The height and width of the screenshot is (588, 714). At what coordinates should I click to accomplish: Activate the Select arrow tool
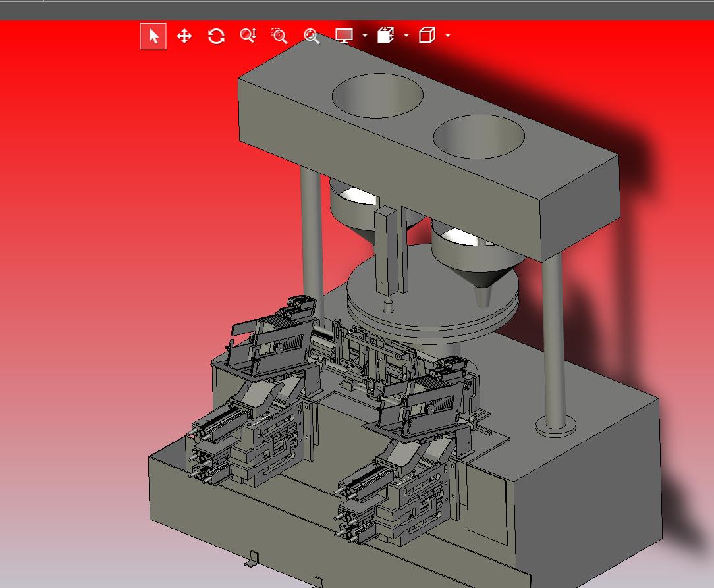coord(153,36)
